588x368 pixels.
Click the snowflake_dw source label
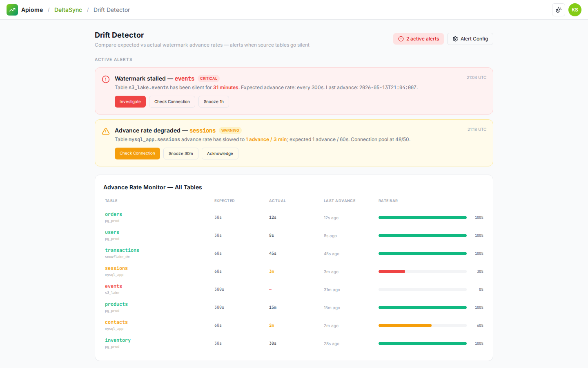point(117,257)
